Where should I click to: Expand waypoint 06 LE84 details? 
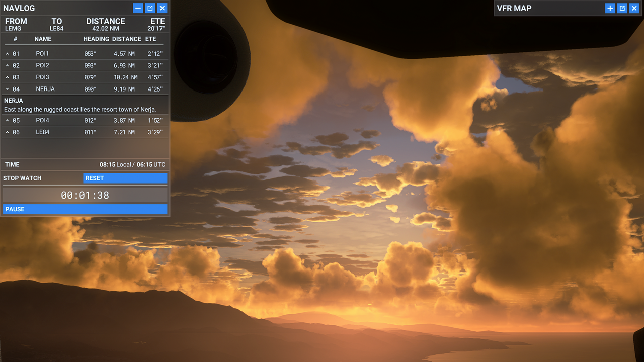pos(8,132)
